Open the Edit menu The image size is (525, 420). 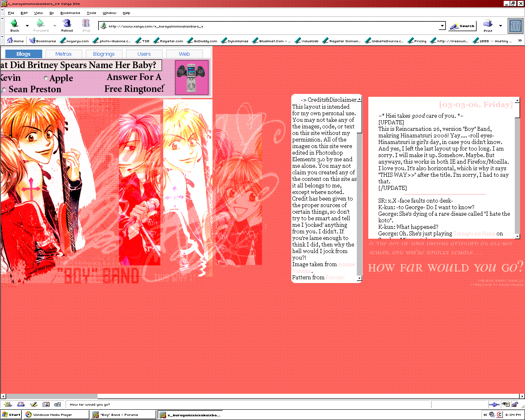[24, 13]
